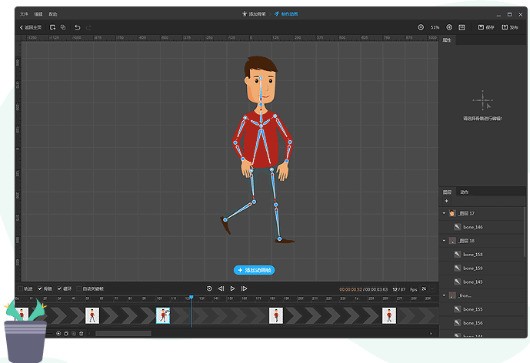
Task: Select the fourth keyframe thumbnail on the timeline
Action: click(x=276, y=315)
